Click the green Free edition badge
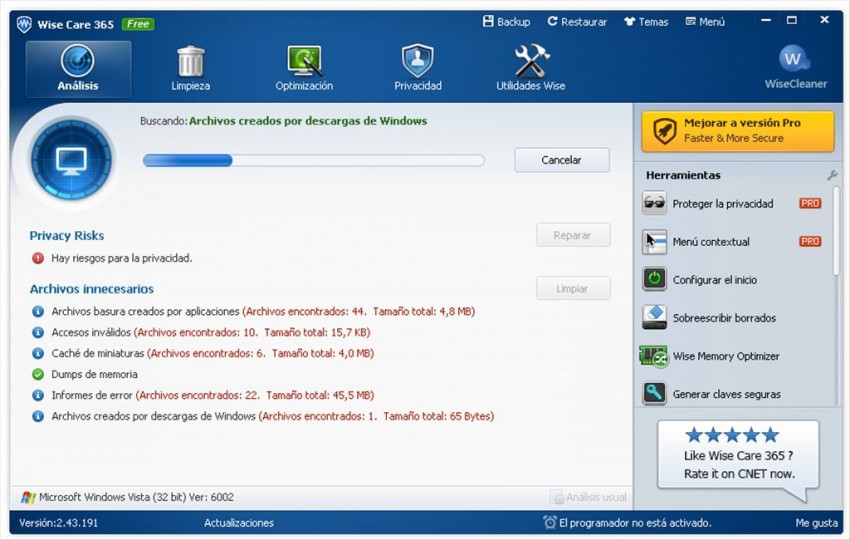 pyautogui.click(x=138, y=24)
